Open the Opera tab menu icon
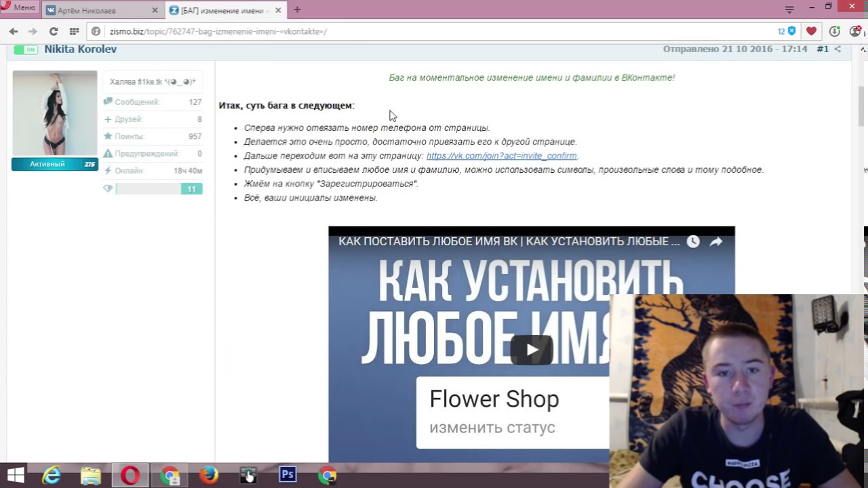 pyautogui.click(x=789, y=9)
